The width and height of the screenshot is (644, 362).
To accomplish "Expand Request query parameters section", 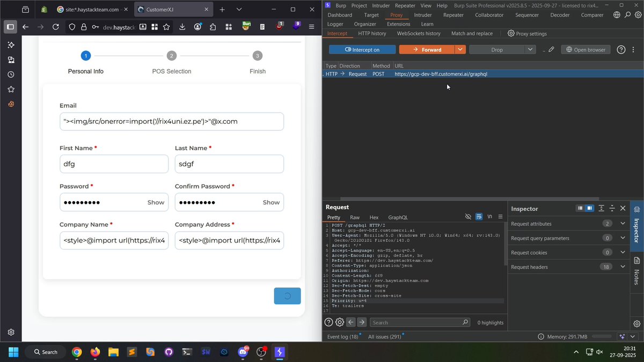I will click(568, 238).
